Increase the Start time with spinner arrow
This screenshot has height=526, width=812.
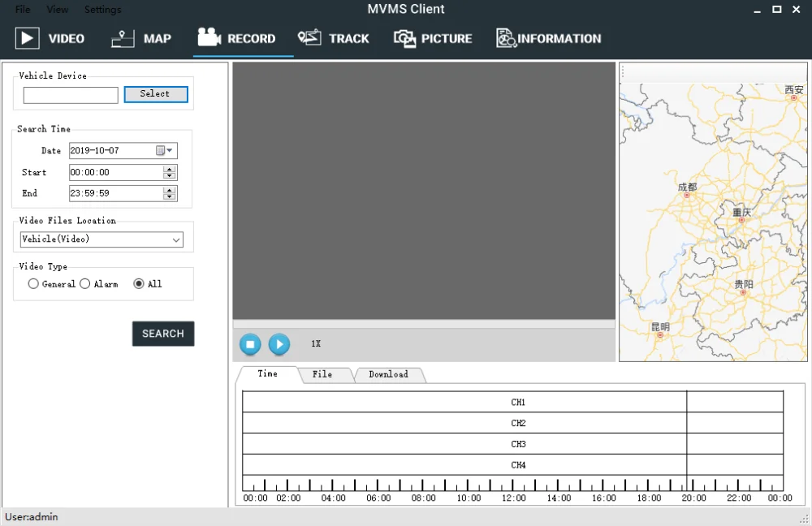point(170,169)
